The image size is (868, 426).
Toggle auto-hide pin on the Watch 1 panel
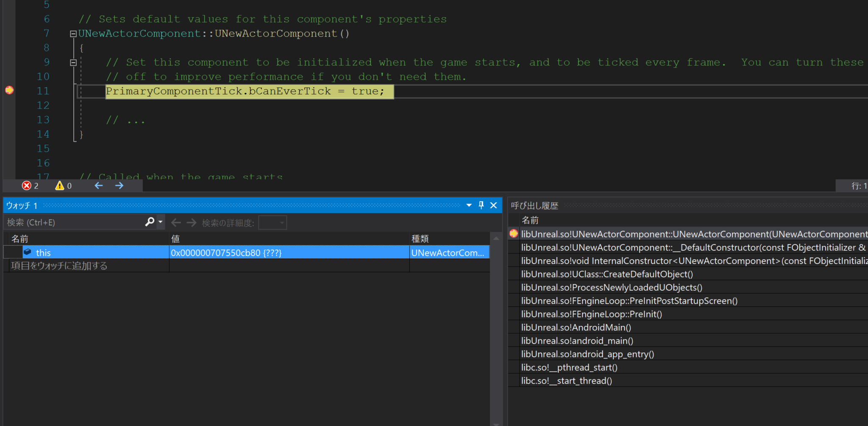point(481,205)
